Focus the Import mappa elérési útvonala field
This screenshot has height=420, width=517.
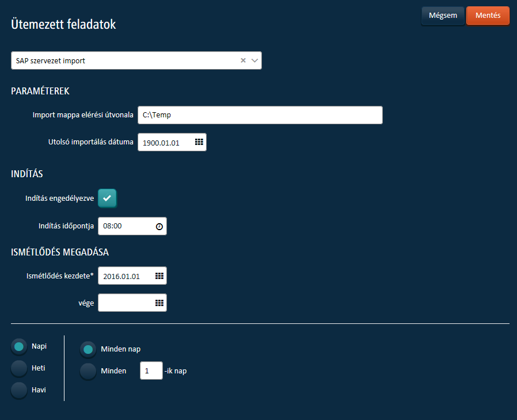coord(260,115)
